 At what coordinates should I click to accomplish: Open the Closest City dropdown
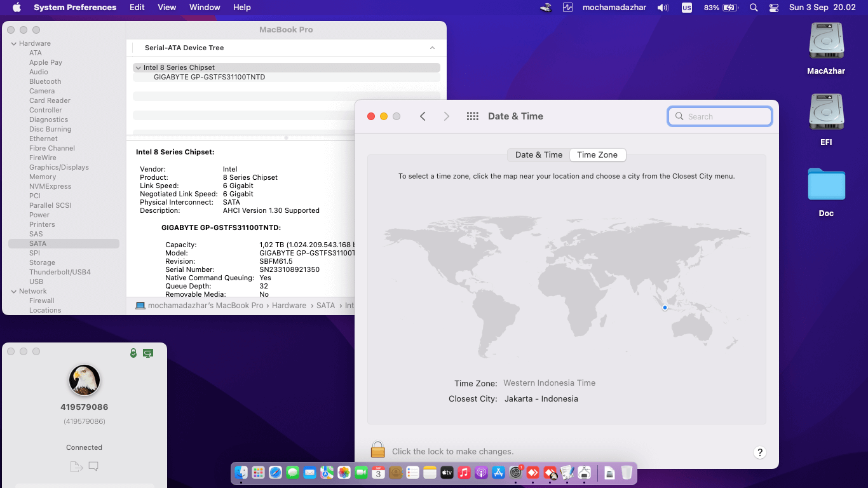pyautogui.click(x=541, y=399)
